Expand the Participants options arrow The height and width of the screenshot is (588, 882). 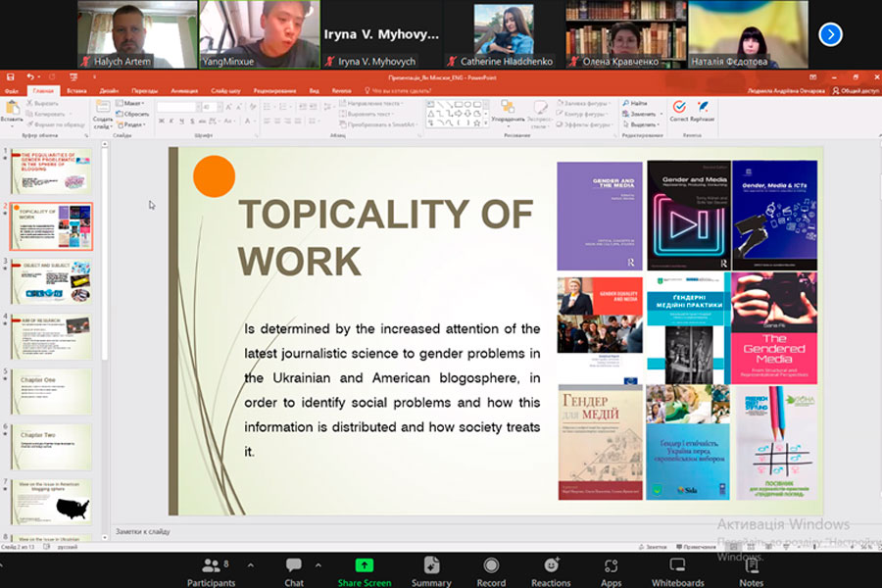click(x=250, y=565)
